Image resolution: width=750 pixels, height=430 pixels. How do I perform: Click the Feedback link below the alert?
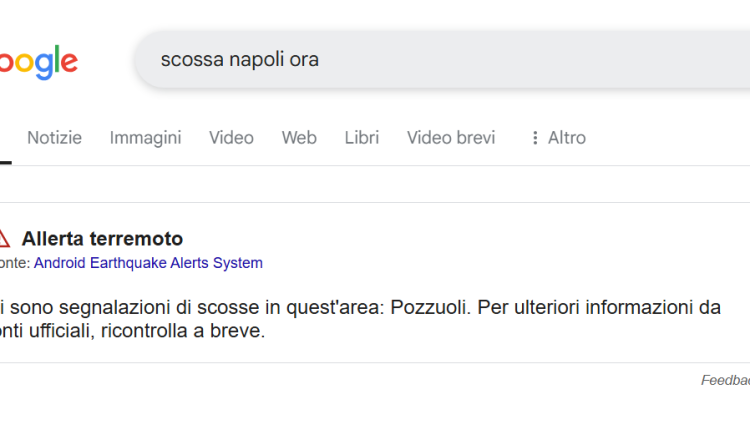pyautogui.click(x=726, y=380)
